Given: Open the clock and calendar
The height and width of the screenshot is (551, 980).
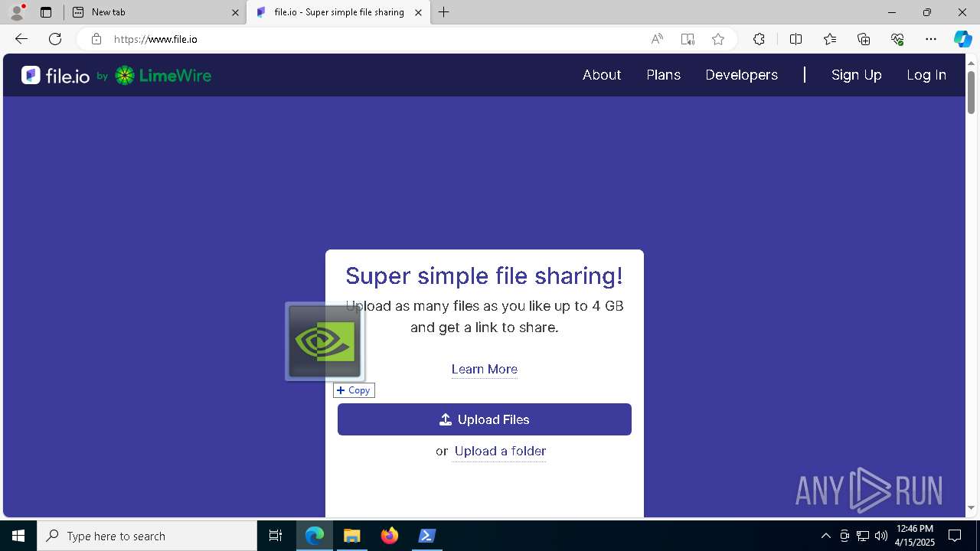Looking at the screenshot, I should click(x=915, y=536).
